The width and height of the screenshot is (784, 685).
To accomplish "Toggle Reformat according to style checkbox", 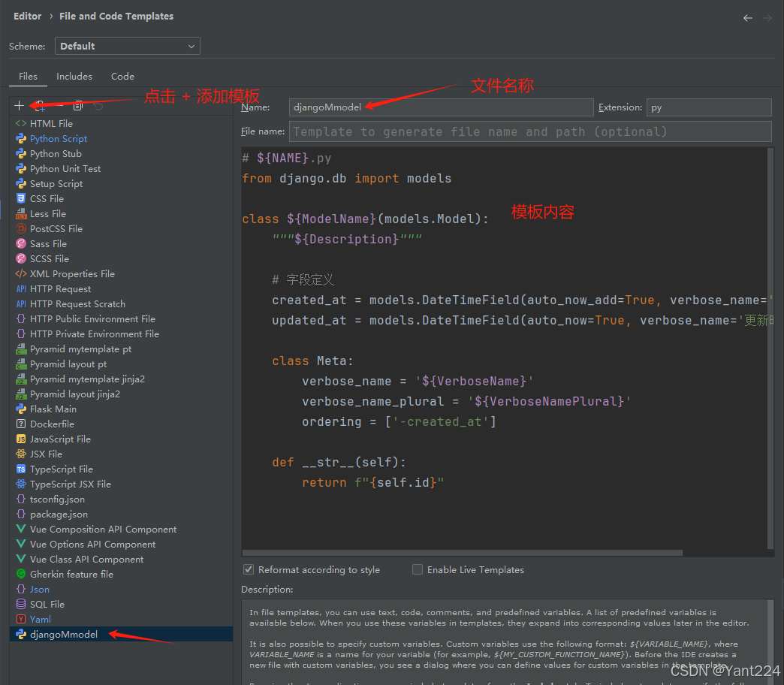I will pyautogui.click(x=249, y=569).
